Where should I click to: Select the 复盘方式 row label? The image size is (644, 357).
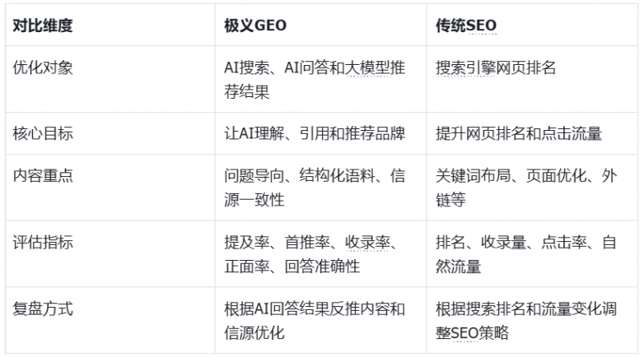(43, 309)
